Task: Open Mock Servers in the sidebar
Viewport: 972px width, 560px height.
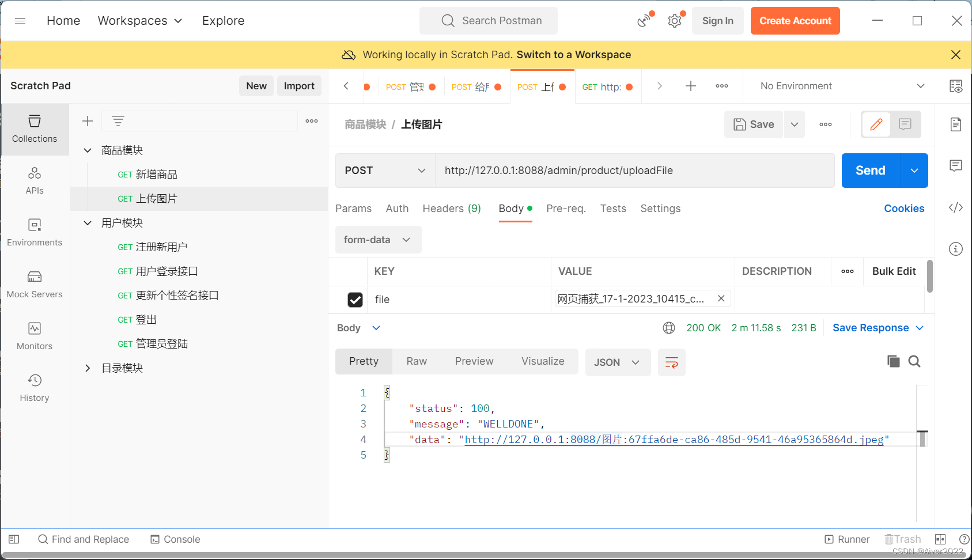Action: tap(35, 285)
